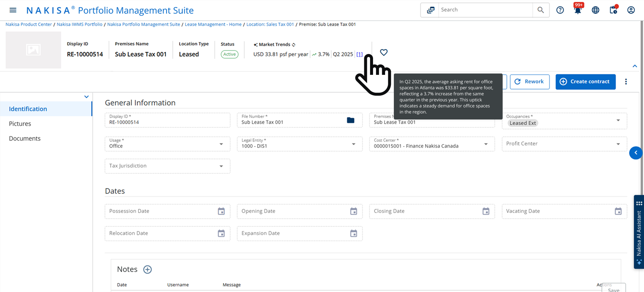The image size is (644, 292).
Task: Add premise to favorites with heart icon
Action: 383,52
